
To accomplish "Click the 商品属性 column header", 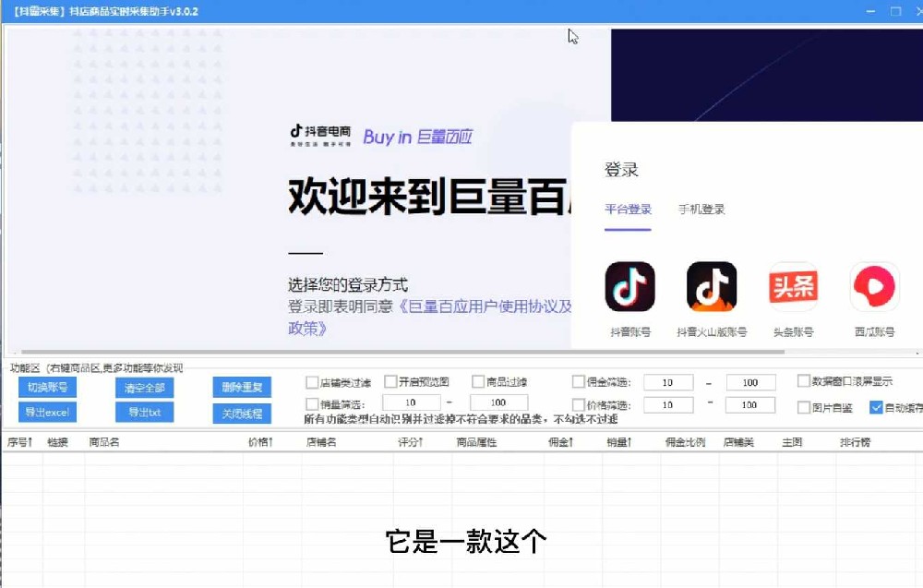I will pos(477,442).
